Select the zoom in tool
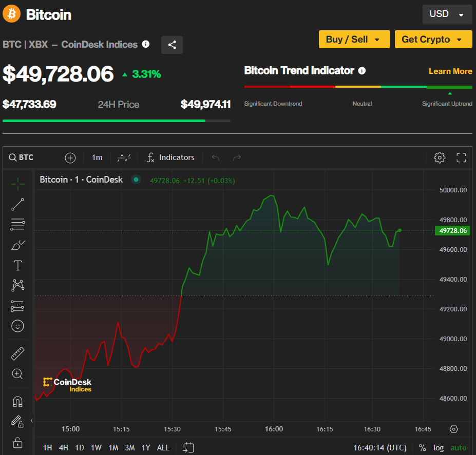This screenshot has height=455, width=476. tap(17, 374)
